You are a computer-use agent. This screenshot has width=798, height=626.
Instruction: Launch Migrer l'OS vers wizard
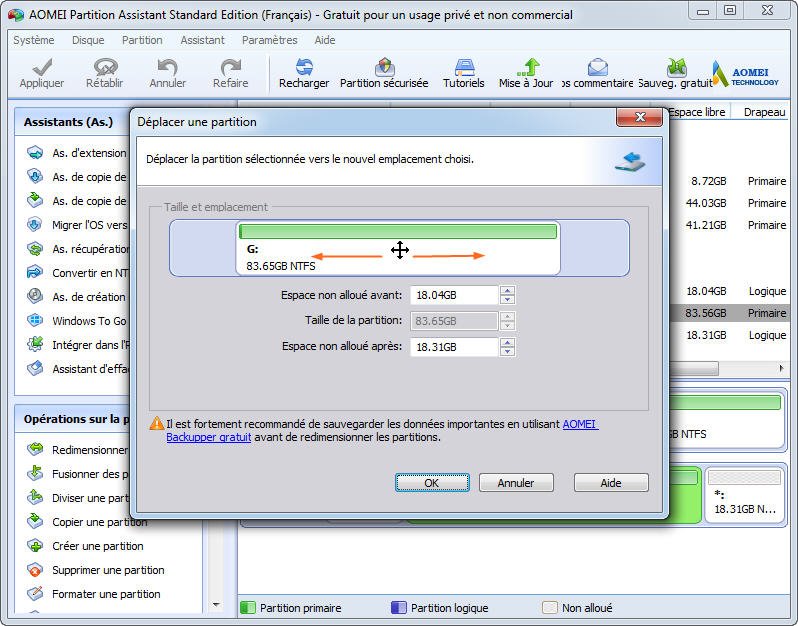[x=76, y=224]
